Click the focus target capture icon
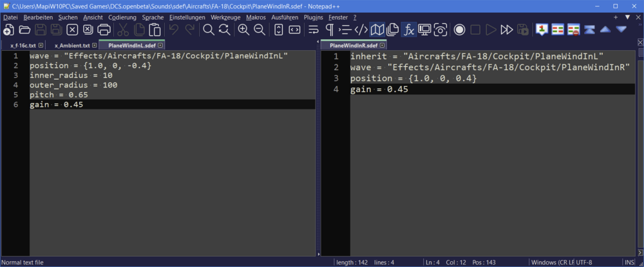The image size is (644, 267). (440, 30)
